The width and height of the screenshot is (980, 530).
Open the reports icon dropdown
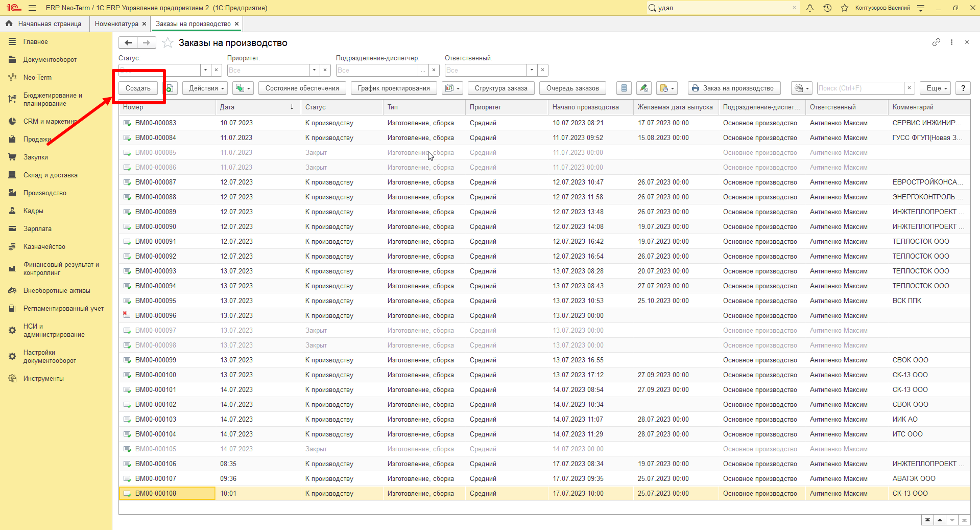coord(452,88)
